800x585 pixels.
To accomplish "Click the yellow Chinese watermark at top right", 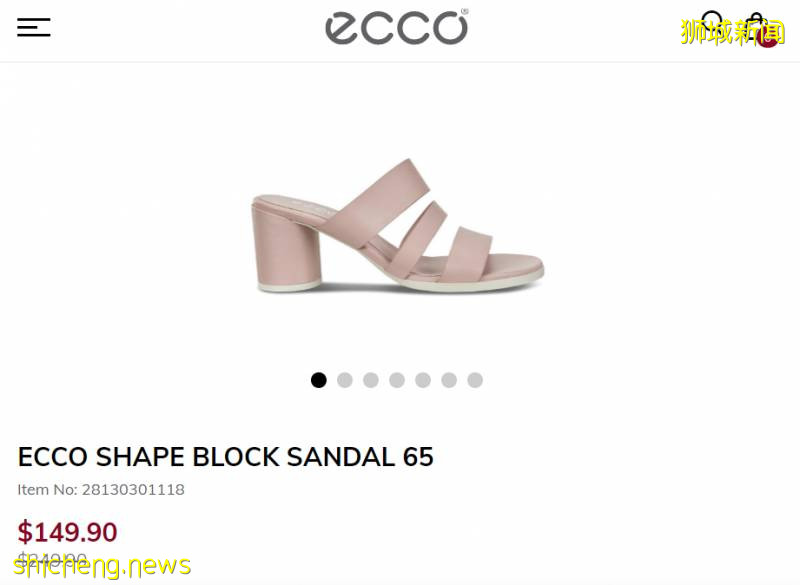I will (732, 33).
